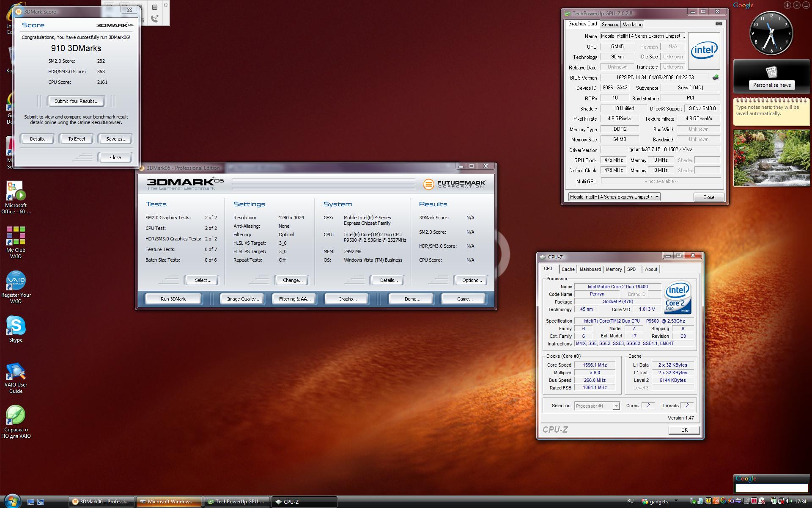Click RU language indicator on taskbar
The image size is (812, 508).
[x=630, y=501]
